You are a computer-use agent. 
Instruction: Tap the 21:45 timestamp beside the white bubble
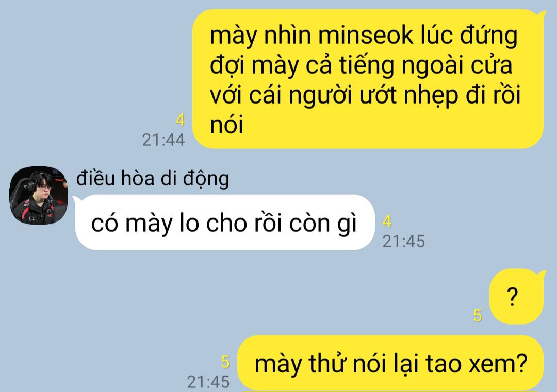(403, 242)
